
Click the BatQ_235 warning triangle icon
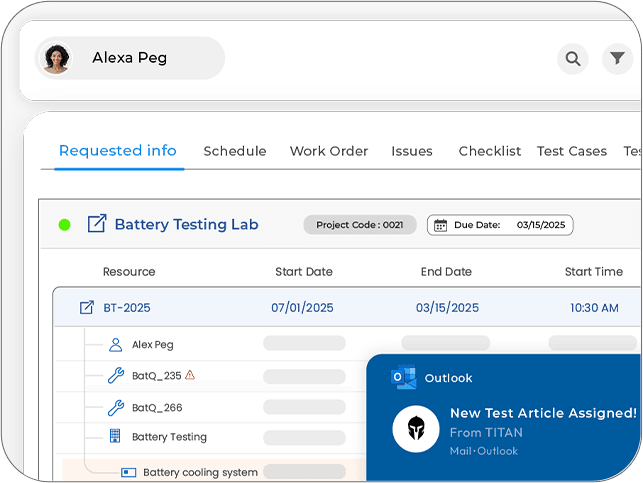[190, 375]
